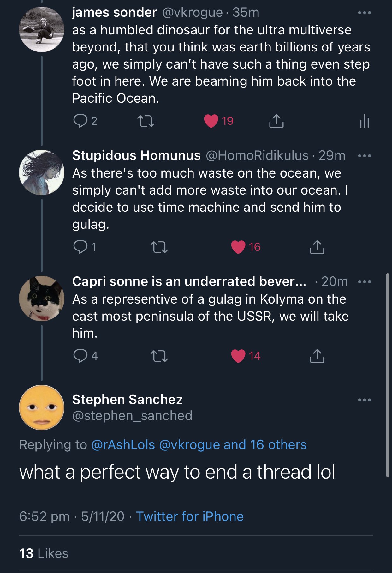The width and height of the screenshot is (392, 573).
Task: Retweet Stupidous Homunus's gulag tweet
Action: [159, 247]
